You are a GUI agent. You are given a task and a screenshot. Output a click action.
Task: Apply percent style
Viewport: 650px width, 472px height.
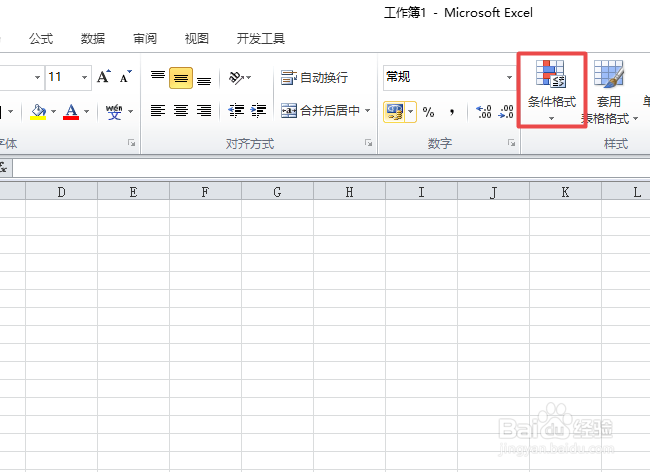click(x=428, y=112)
